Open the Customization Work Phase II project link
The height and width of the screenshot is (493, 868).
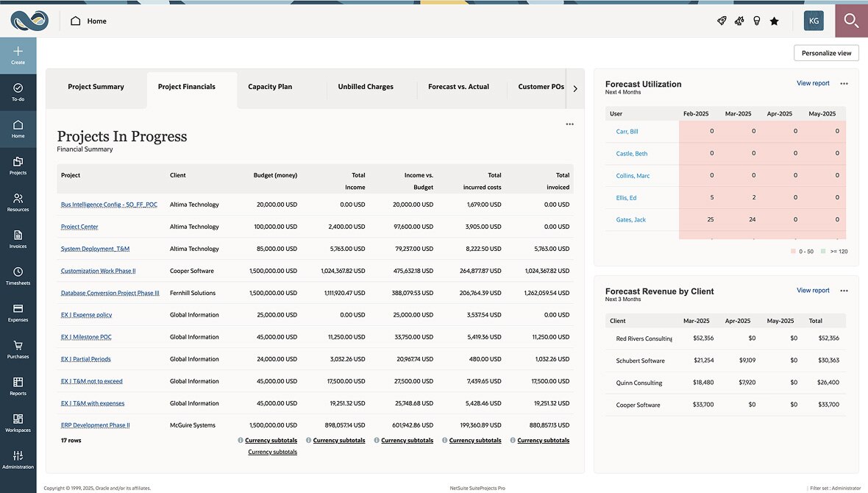tap(98, 271)
